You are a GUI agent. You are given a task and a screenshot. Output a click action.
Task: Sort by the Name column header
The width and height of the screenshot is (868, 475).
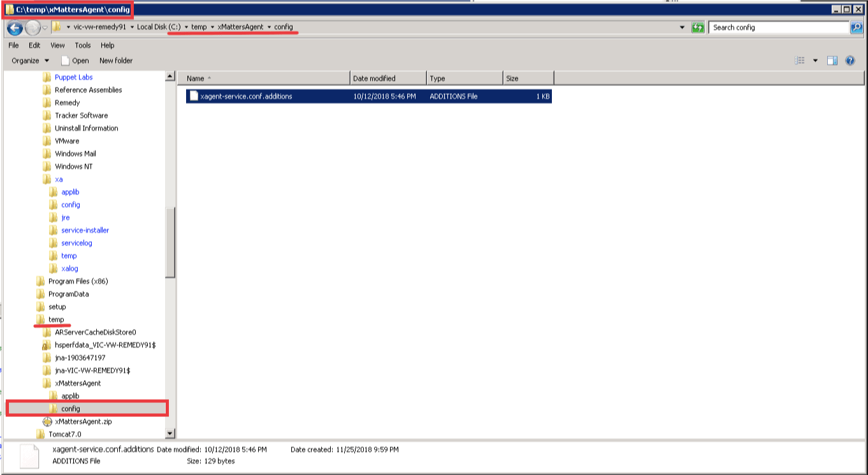[x=264, y=78]
